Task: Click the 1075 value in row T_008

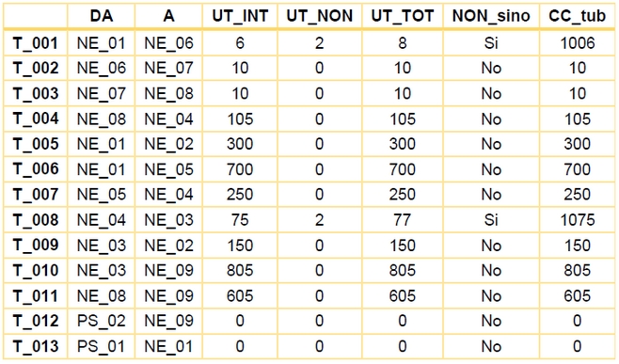Action: tap(578, 220)
